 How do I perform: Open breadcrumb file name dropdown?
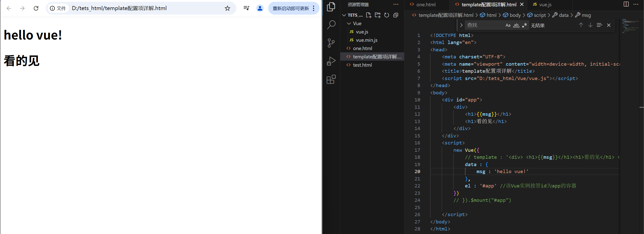pos(443,15)
